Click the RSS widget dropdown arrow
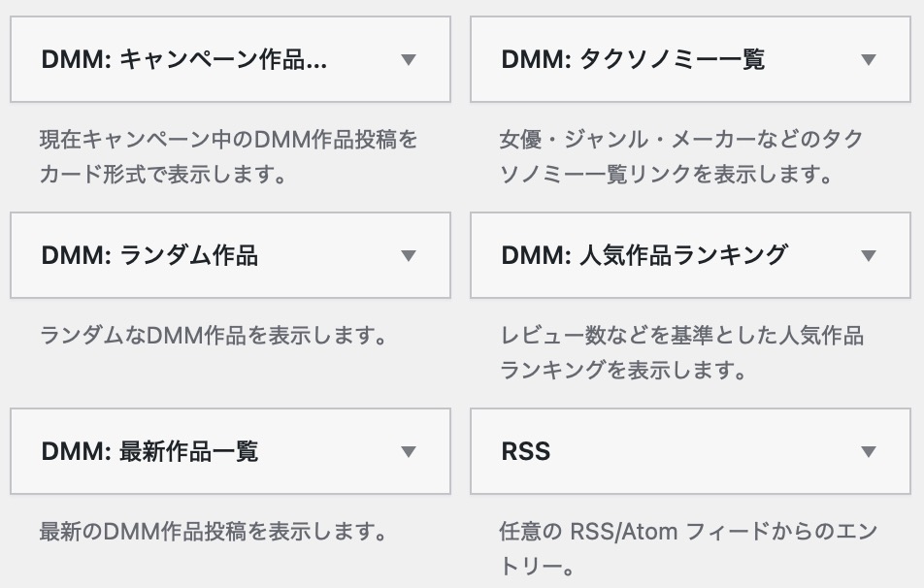 coord(869,451)
